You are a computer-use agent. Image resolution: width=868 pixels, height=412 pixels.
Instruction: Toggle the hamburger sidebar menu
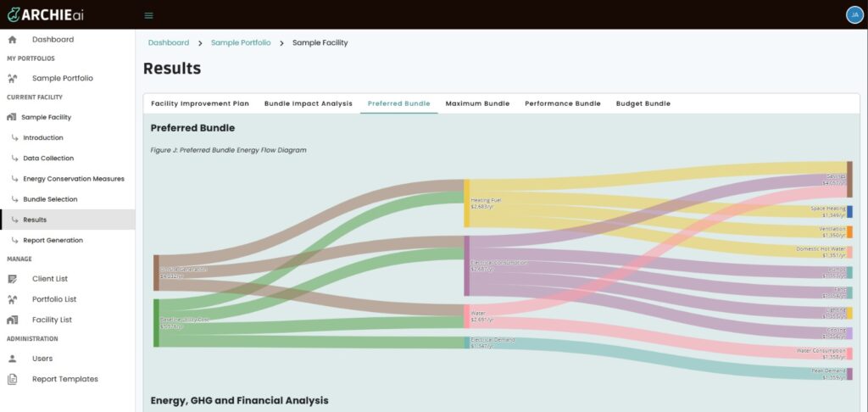coord(149,15)
